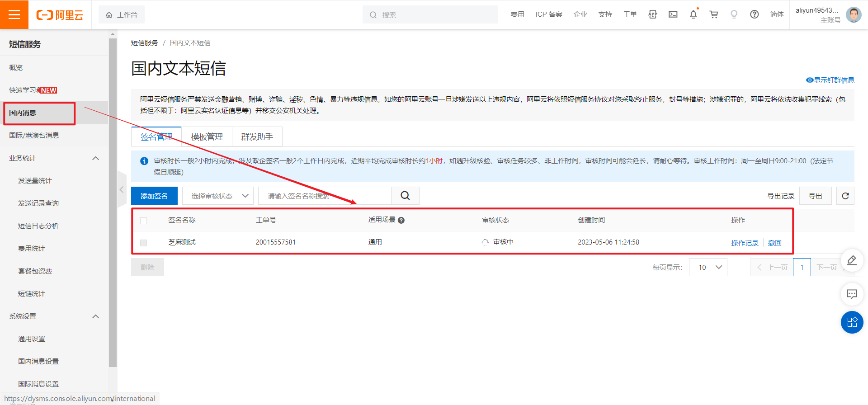Click the user avatar picture
868x405 pixels.
[854, 15]
